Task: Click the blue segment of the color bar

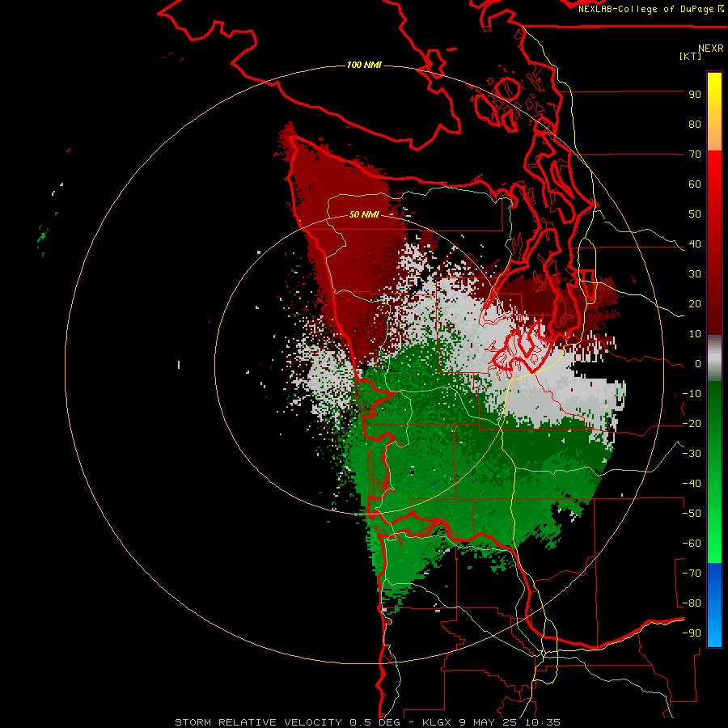Action: coord(714,604)
